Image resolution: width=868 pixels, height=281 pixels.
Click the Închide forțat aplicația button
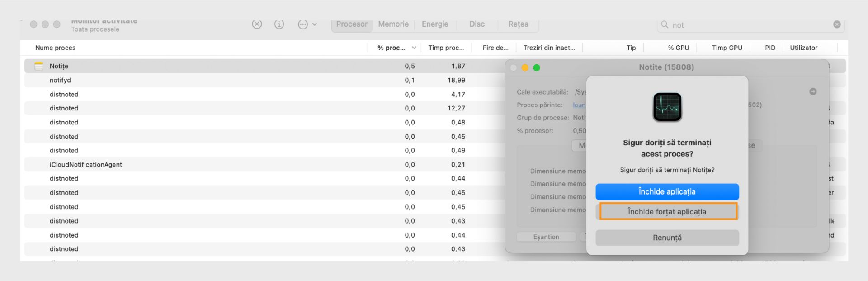tap(667, 212)
